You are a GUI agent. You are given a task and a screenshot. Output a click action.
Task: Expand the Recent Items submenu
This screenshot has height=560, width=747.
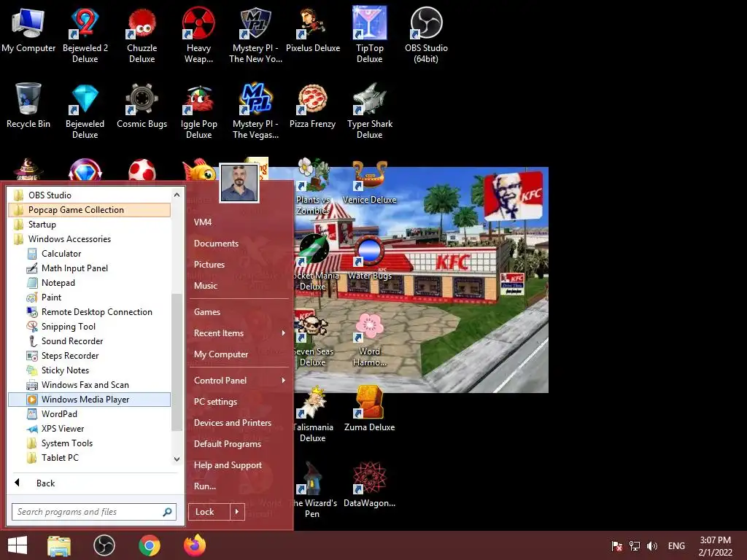click(x=239, y=333)
